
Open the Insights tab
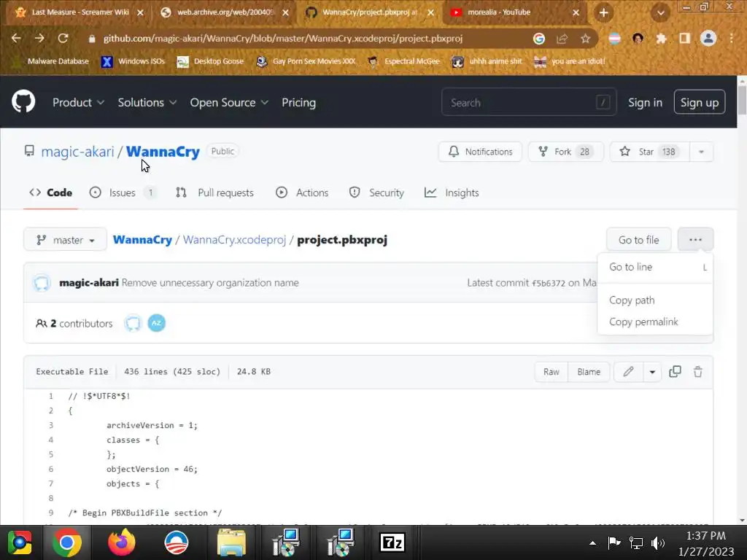(452, 192)
